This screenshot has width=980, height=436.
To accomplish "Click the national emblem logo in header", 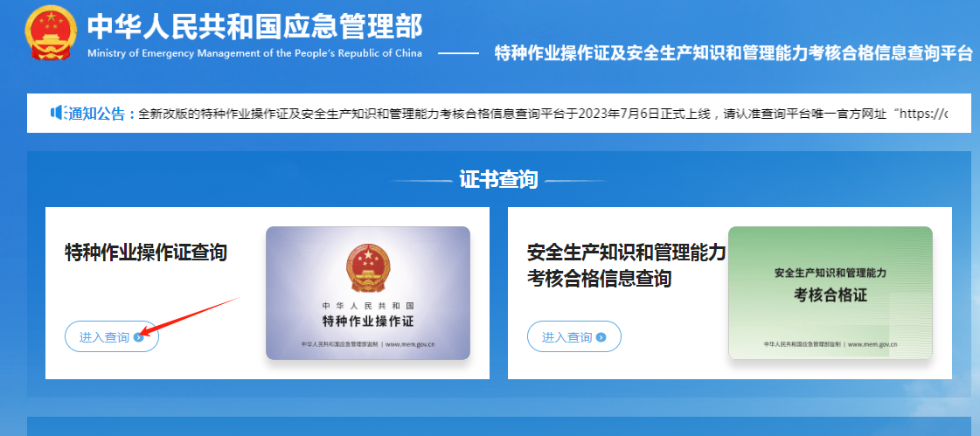I will pos(51,33).
